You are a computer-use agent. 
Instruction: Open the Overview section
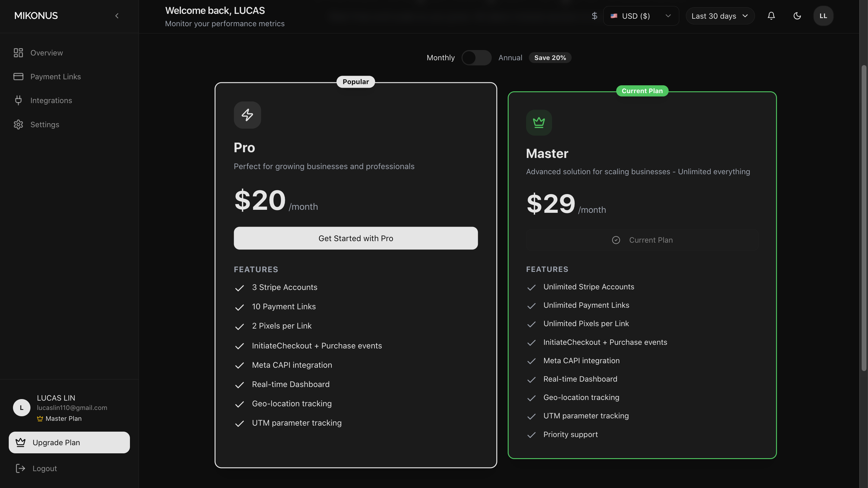46,53
